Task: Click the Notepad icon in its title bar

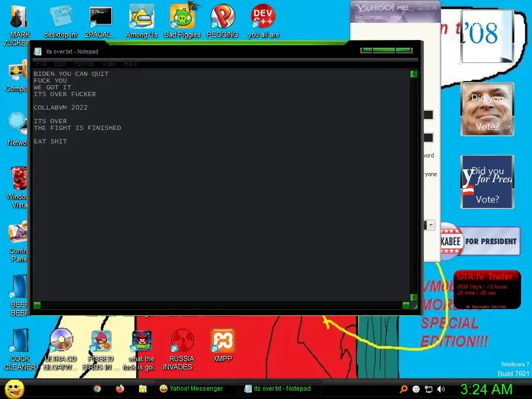Action: click(x=37, y=51)
